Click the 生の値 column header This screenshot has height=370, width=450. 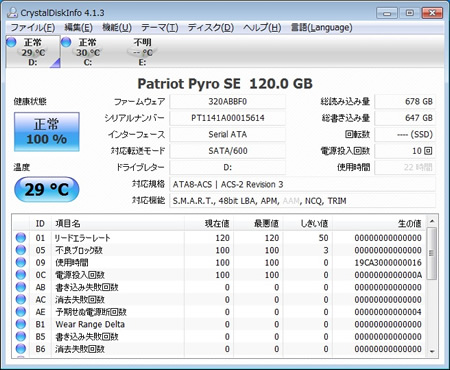pos(379,223)
